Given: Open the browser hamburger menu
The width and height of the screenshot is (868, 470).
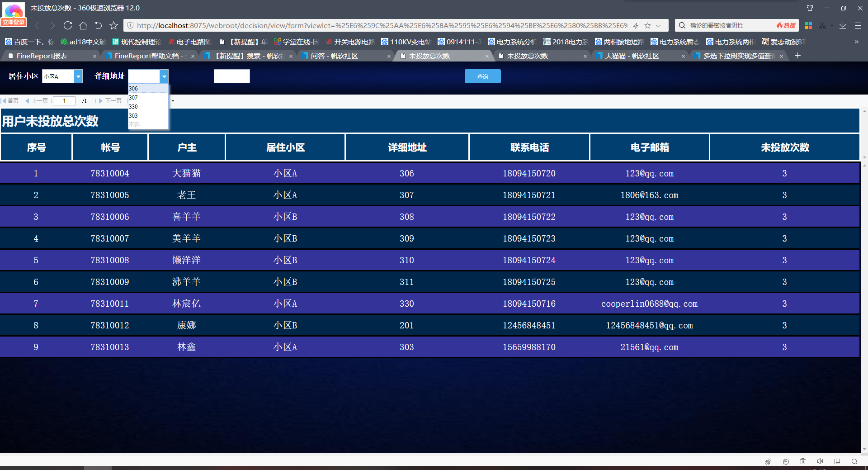Looking at the screenshot, I should (x=858, y=26).
